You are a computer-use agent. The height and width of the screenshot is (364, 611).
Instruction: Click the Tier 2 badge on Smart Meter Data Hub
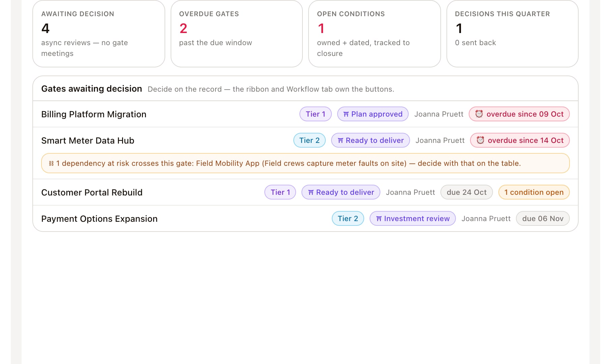point(310,140)
